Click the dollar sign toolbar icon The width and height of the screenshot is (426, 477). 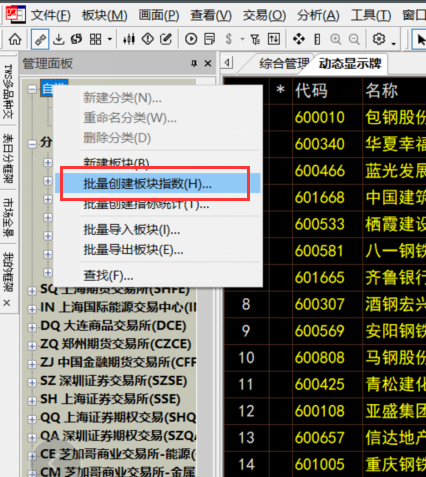click(228, 39)
